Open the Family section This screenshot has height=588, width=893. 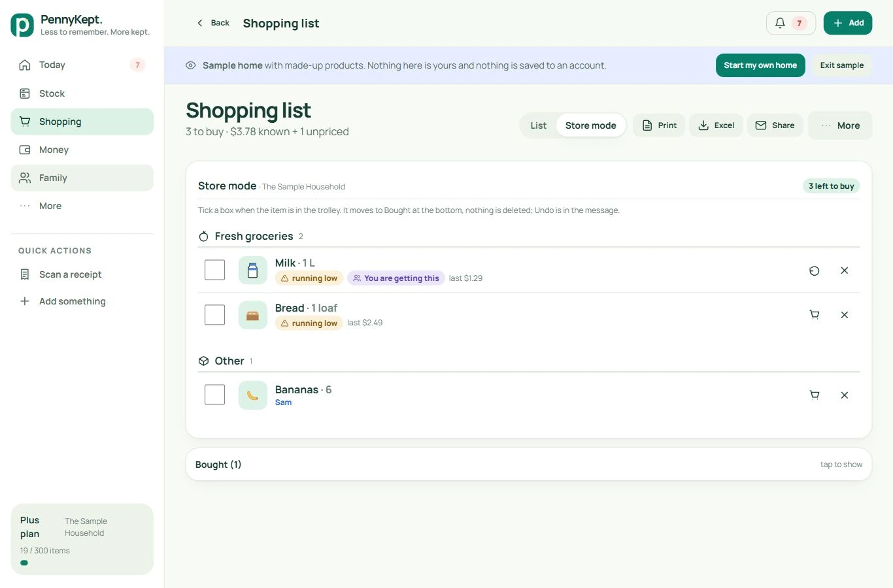point(82,178)
